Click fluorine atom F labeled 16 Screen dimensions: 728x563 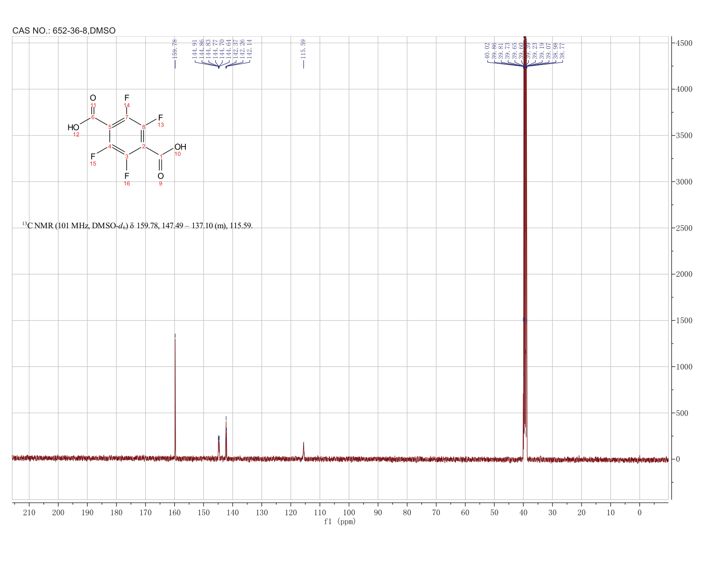pyautogui.click(x=127, y=176)
